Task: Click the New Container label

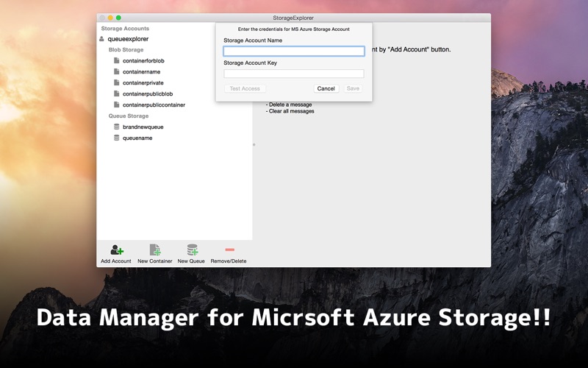Action: pos(155,261)
